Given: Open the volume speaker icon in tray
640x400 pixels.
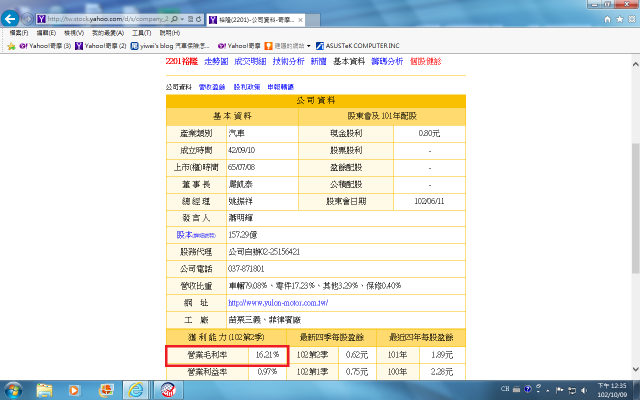Looking at the screenshot, I should (x=584, y=390).
